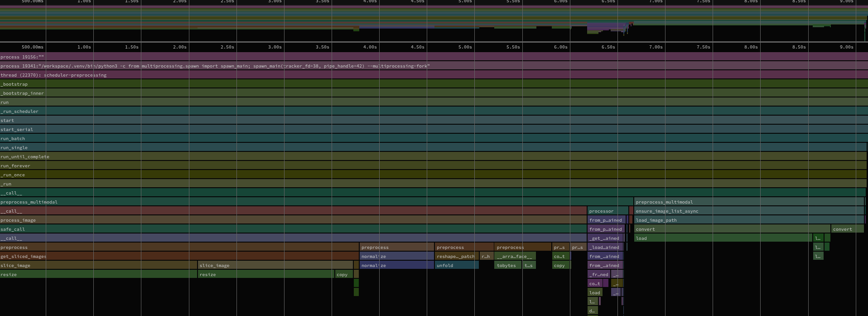Click the thread (22370) scheduler-preprocessing row
The image size is (868, 316).
point(434,75)
